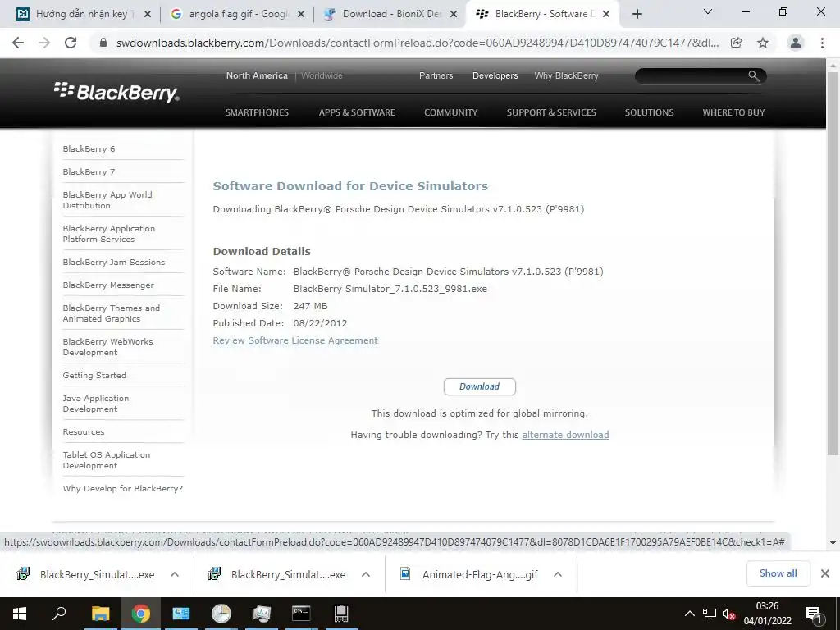Expand options for Animated-Flag-Ang gif download

558,574
